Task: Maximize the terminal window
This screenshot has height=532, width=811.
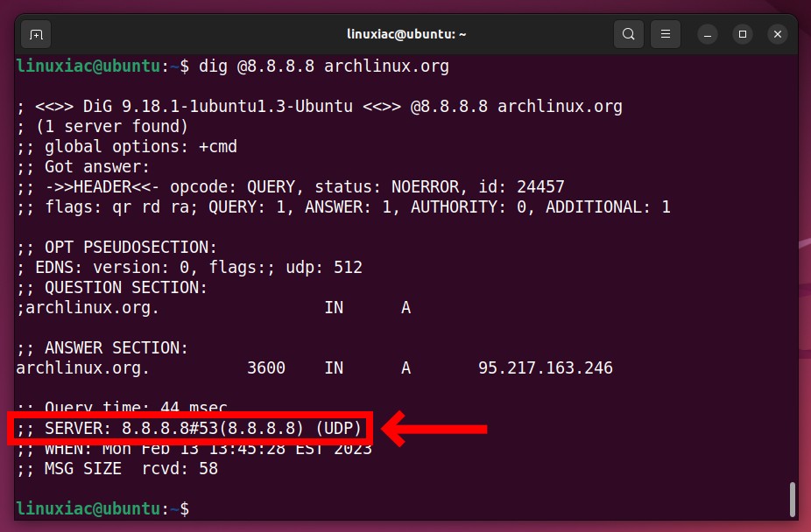Action: point(742,35)
